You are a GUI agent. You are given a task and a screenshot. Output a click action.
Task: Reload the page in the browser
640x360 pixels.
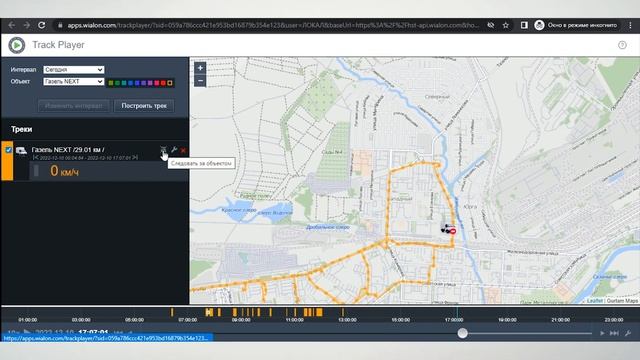[42, 25]
